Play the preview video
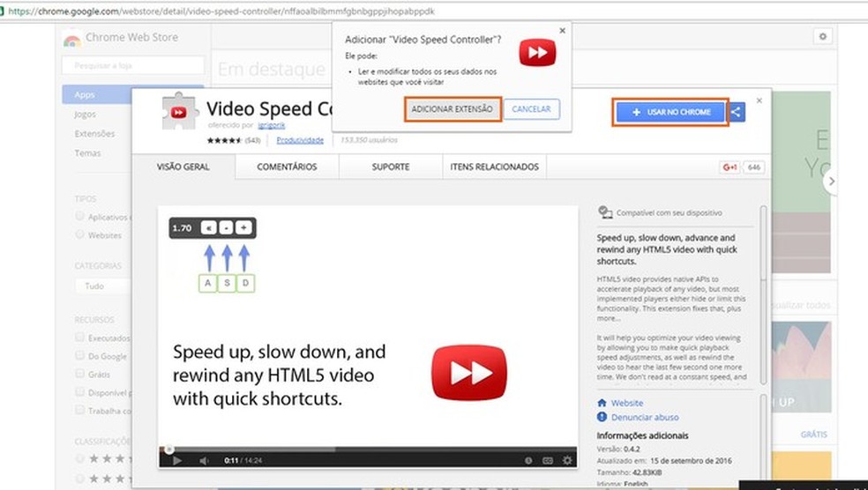The width and height of the screenshot is (868, 490). pyautogui.click(x=177, y=460)
